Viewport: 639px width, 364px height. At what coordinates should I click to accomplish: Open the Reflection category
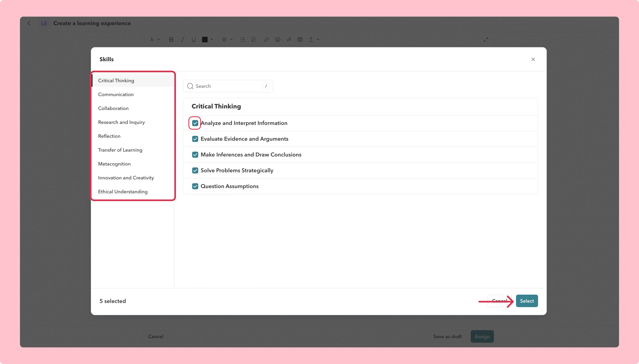133,136
